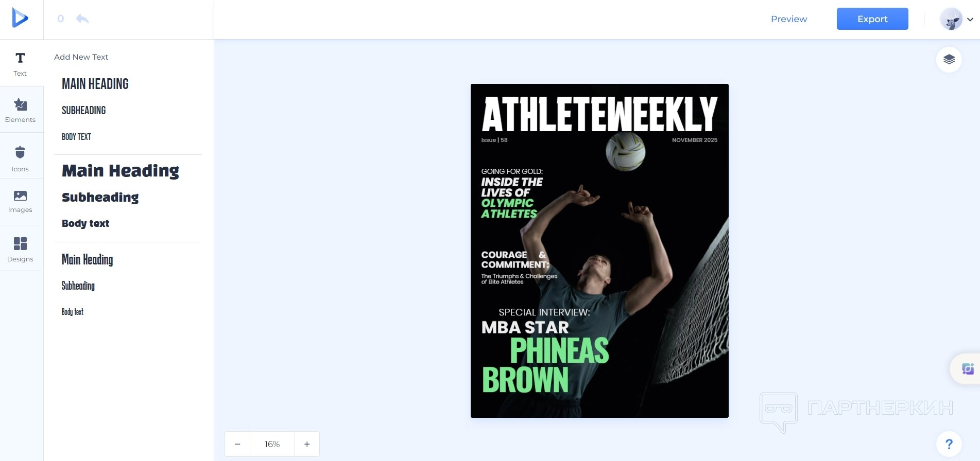Viewport: 980px width, 461px height.
Task: Open the Icons panel
Action: [20, 158]
